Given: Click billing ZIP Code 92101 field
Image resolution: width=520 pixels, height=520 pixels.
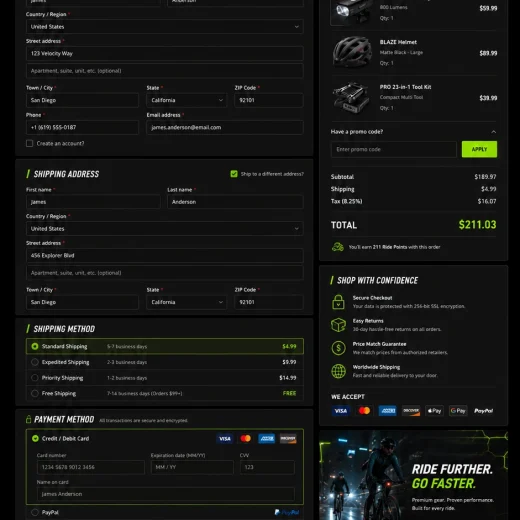Looking at the screenshot, I should click(x=269, y=100).
